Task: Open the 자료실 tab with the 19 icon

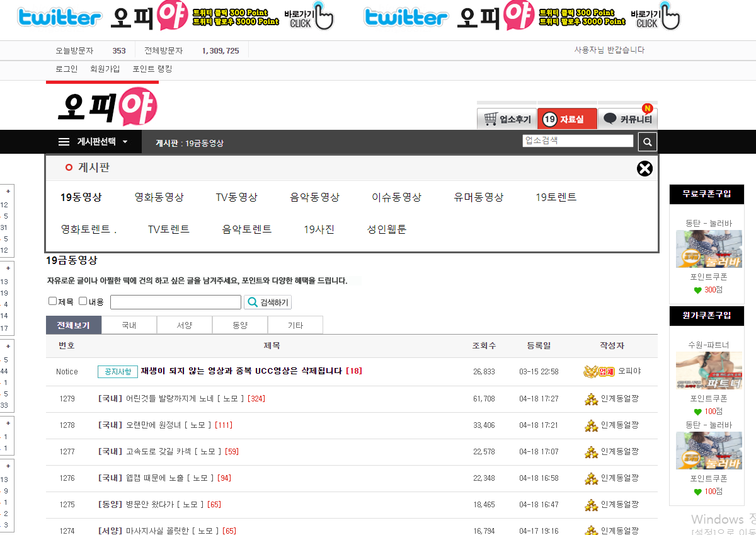Action: (566, 119)
